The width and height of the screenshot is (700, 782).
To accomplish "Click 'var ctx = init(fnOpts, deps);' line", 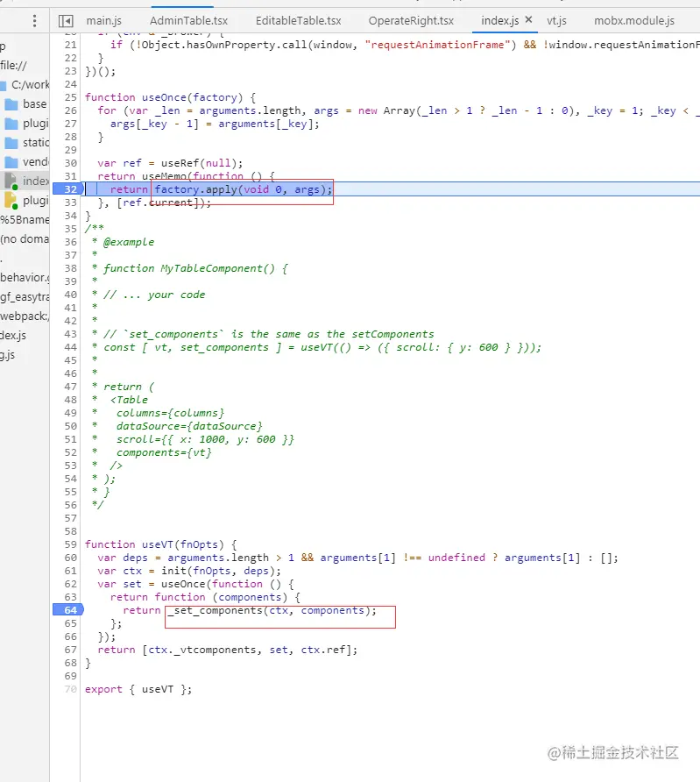I will tap(189, 571).
